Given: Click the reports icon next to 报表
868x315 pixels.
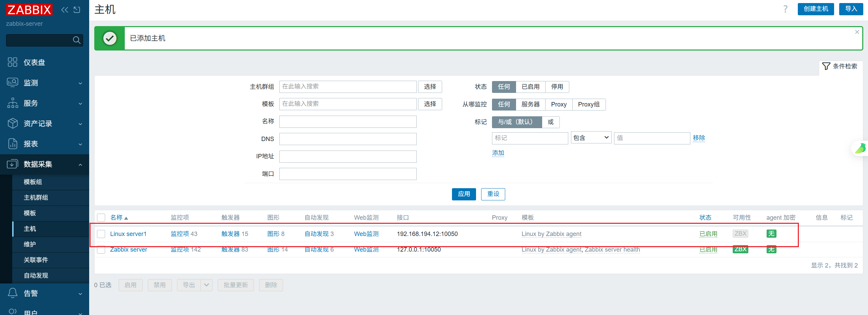Looking at the screenshot, I should [13, 143].
